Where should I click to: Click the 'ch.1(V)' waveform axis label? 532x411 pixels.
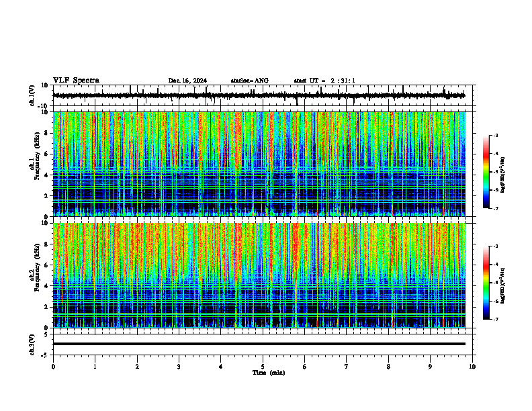(x=32, y=95)
